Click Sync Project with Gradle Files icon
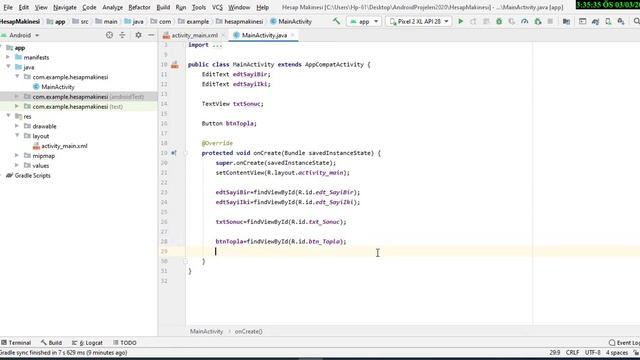640x360 pixels. click(x=596, y=21)
